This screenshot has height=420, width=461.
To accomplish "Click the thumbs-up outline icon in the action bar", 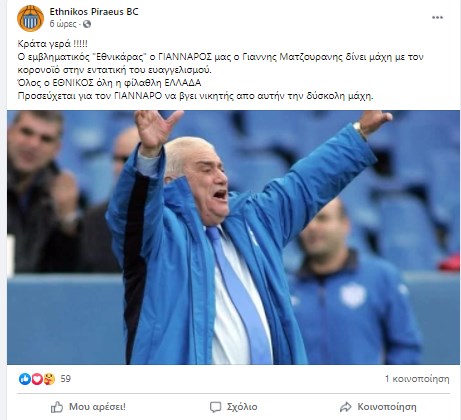I will 57,407.
